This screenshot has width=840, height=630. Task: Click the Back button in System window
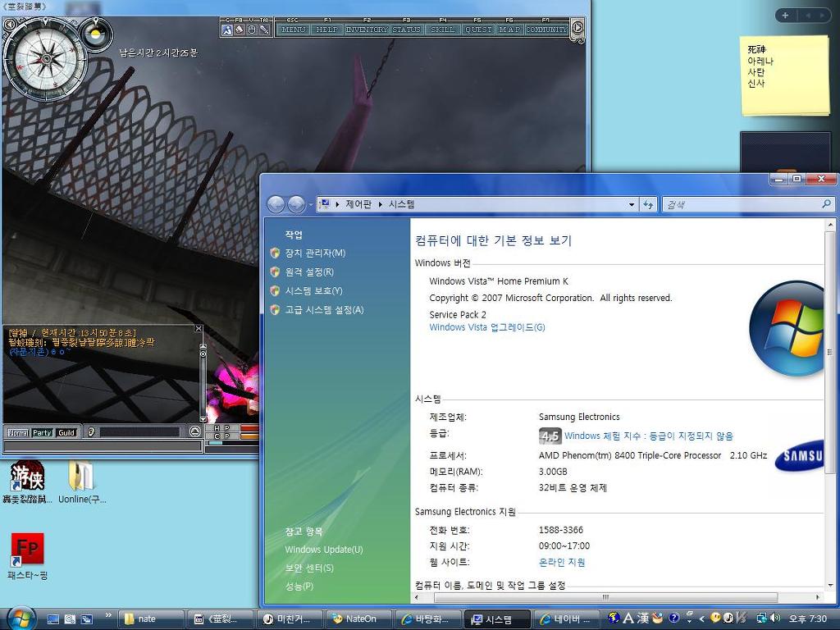pos(276,204)
